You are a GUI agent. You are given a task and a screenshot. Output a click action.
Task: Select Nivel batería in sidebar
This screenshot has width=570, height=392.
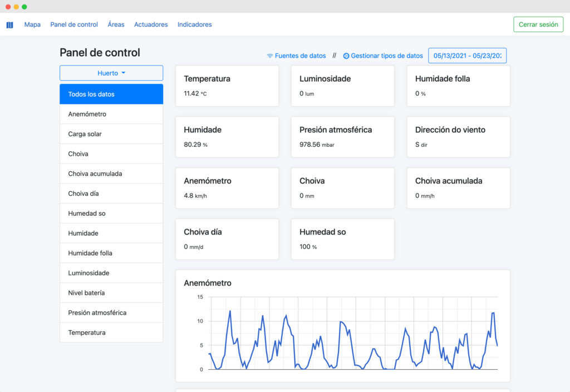tap(111, 293)
